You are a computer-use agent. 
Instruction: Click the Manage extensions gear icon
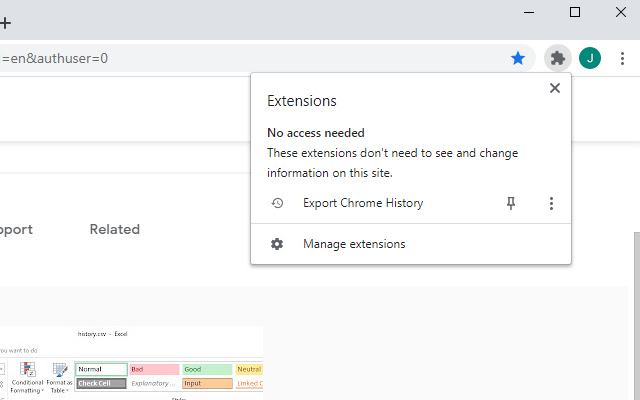point(278,244)
